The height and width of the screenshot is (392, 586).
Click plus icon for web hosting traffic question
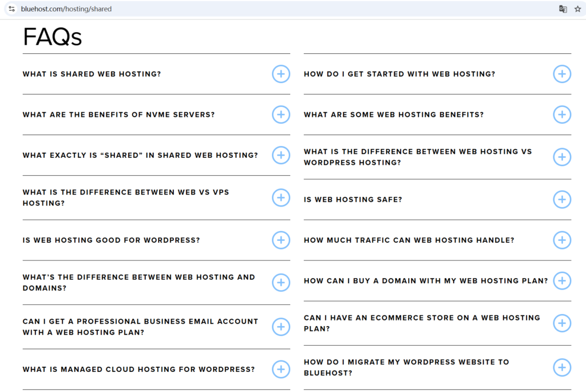click(x=561, y=240)
